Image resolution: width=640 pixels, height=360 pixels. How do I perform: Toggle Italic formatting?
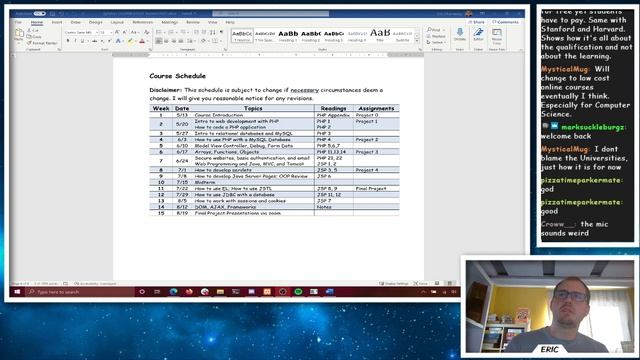click(x=75, y=41)
